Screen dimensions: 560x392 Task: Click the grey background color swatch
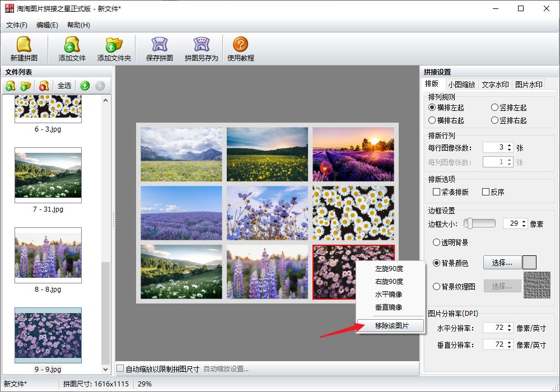529,263
